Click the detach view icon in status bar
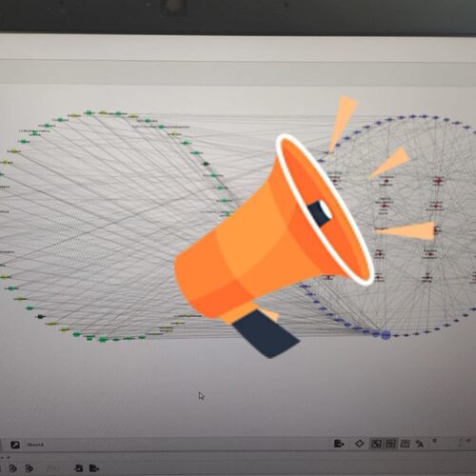 [339, 444]
